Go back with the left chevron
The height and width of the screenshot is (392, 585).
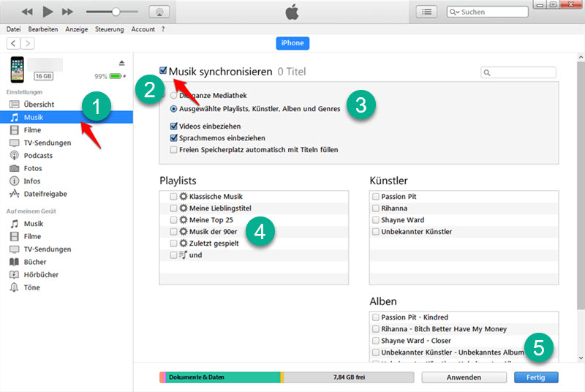(13, 43)
